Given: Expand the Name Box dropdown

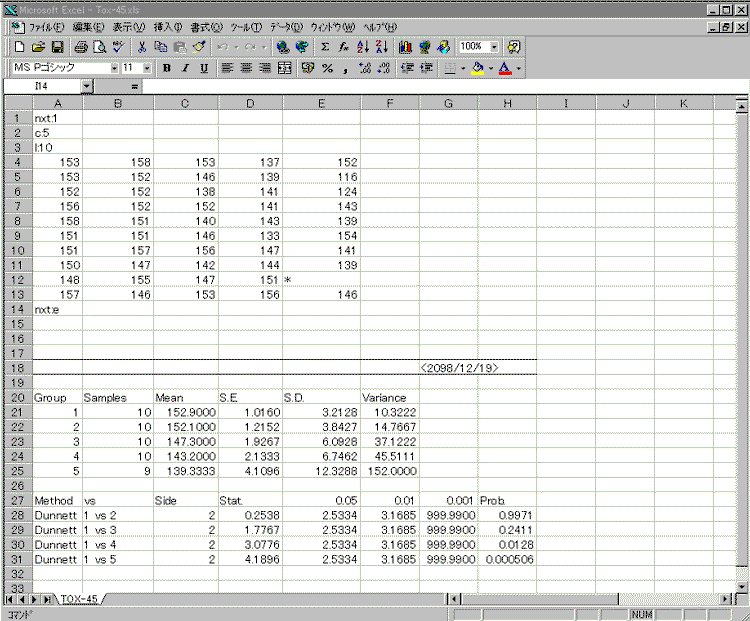Looking at the screenshot, I should click(x=87, y=87).
